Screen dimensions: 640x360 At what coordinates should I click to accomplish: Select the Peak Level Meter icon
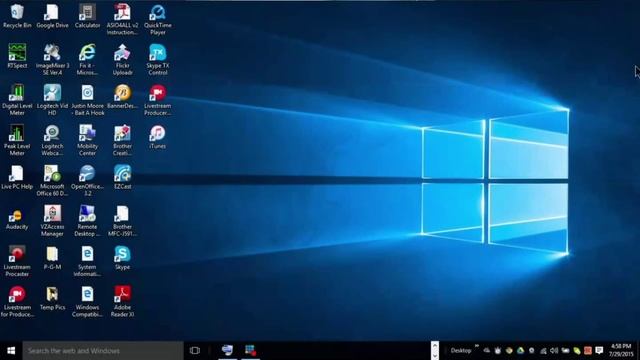click(x=17, y=140)
